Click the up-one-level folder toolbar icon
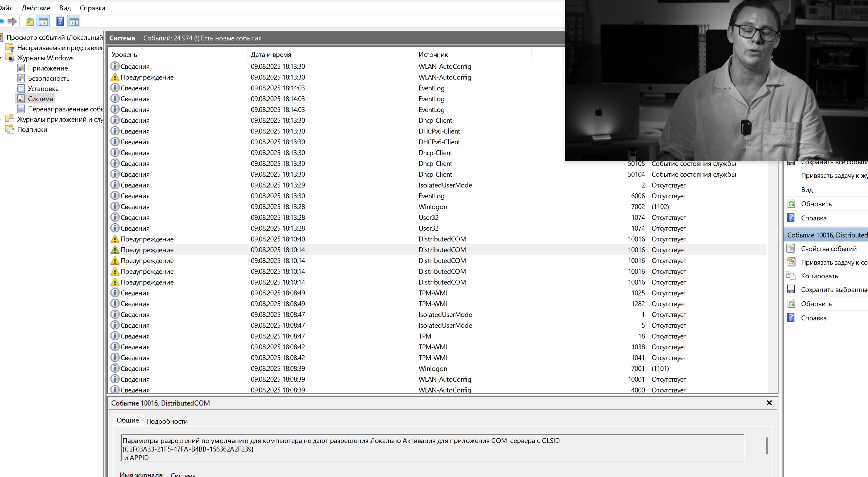This screenshot has width=868, height=477. click(x=30, y=21)
